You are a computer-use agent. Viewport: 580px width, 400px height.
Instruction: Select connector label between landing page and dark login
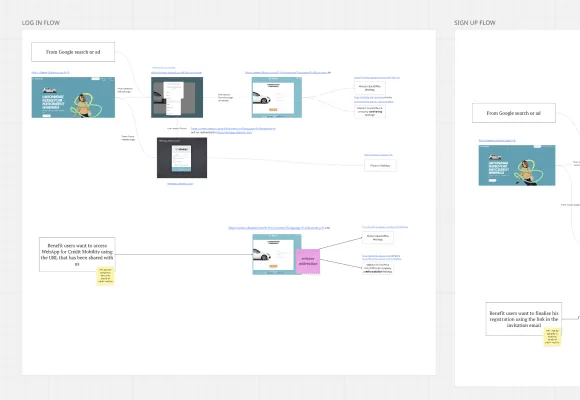click(x=128, y=138)
